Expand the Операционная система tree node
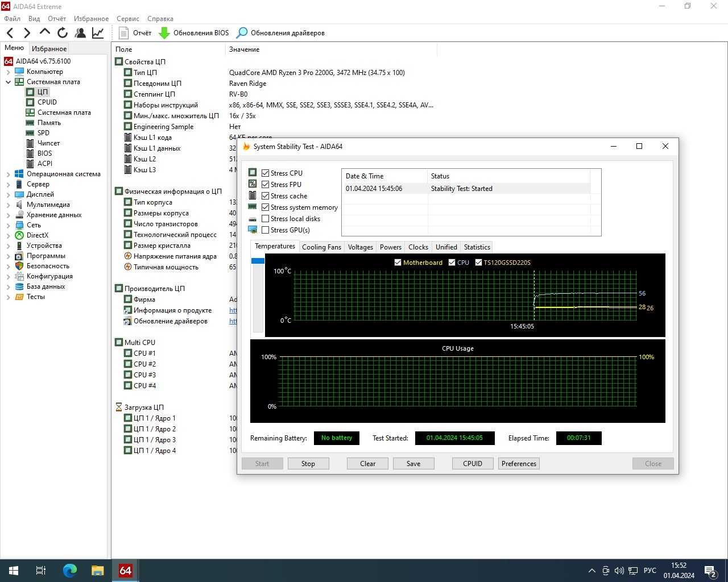 [8, 174]
